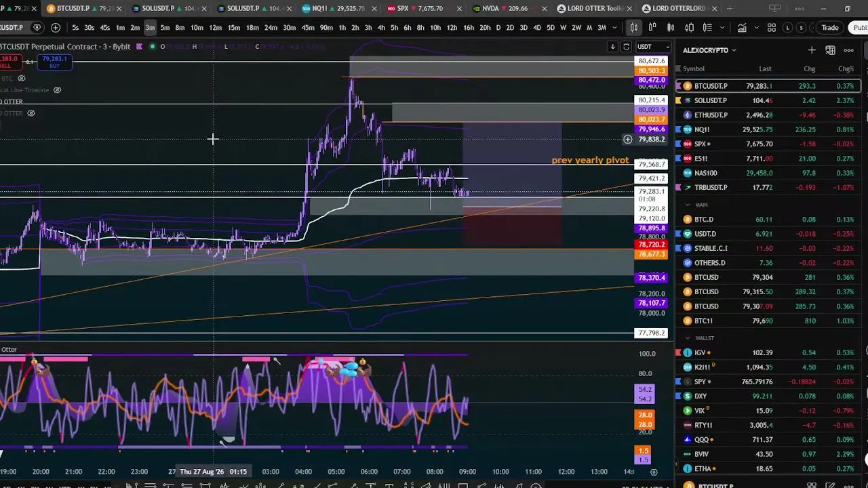Expand the indicators chevron dropdown
The image size is (868, 488).
tap(755, 28)
